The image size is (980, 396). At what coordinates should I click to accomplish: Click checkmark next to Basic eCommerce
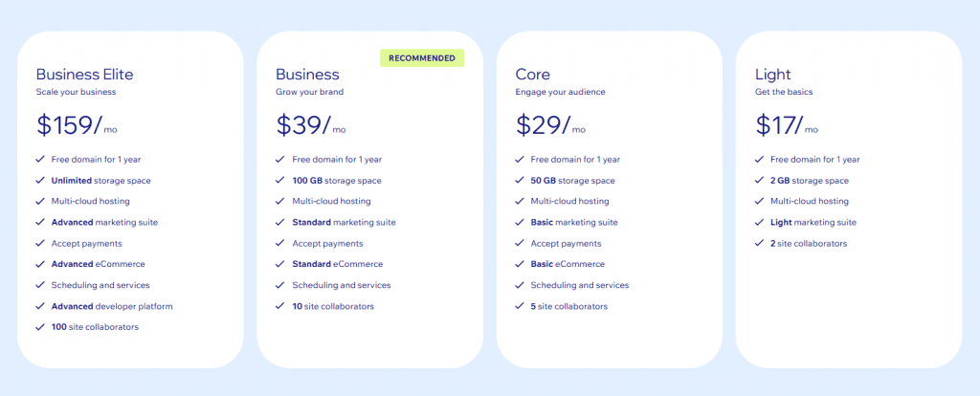pos(520,264)
